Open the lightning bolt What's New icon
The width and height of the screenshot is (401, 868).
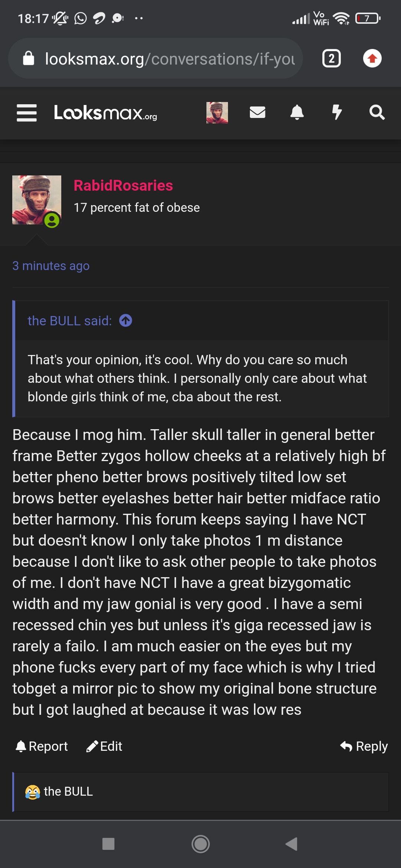pyautogui.click(x=337, y=112)
